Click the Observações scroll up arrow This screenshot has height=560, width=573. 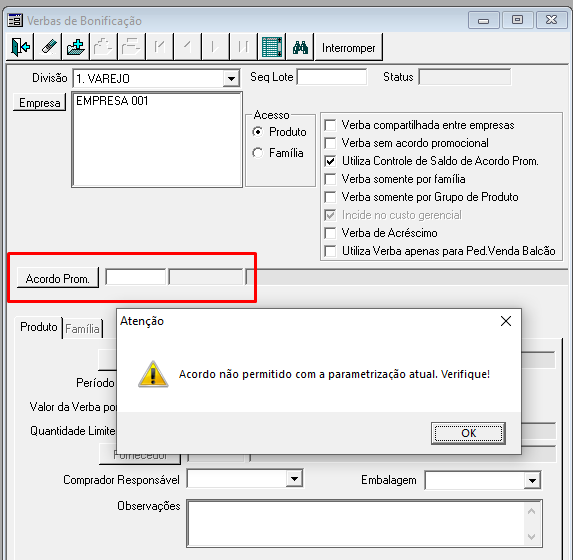(x=532, y=511)
